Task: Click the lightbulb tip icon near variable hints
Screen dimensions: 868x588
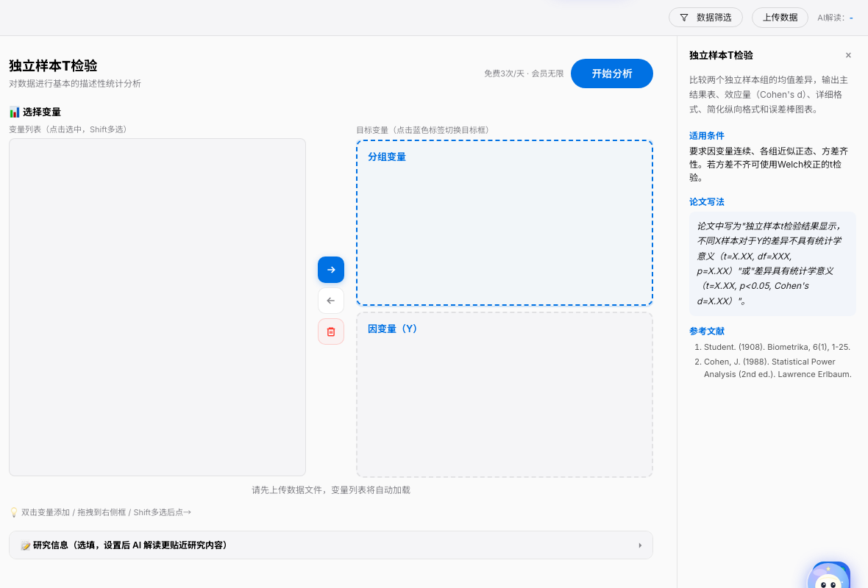Action: [13, 512]
